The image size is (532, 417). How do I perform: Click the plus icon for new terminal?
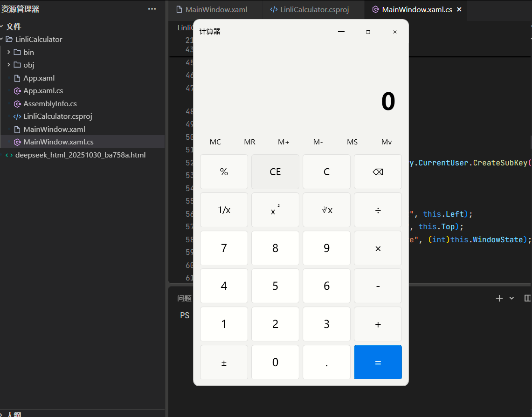click(x=499, y=298)
